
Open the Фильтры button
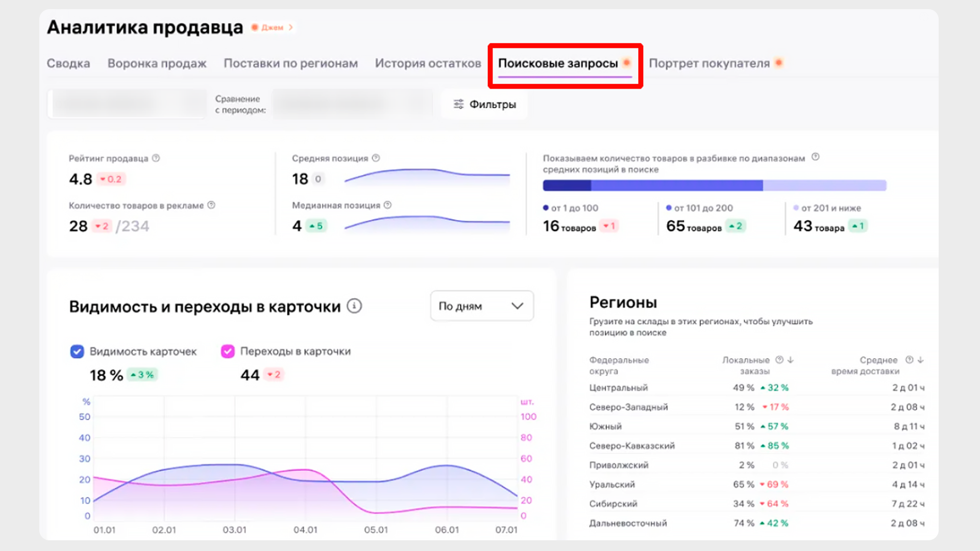coord(484,104)
